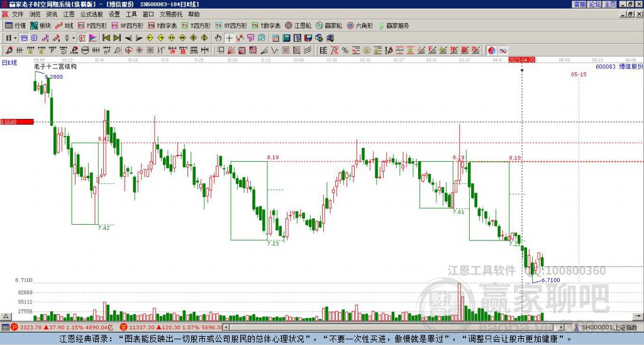The image size is (644, 345).
Task: Click SH000001 上证指数 in status bar
Action: tap(609, 327)
